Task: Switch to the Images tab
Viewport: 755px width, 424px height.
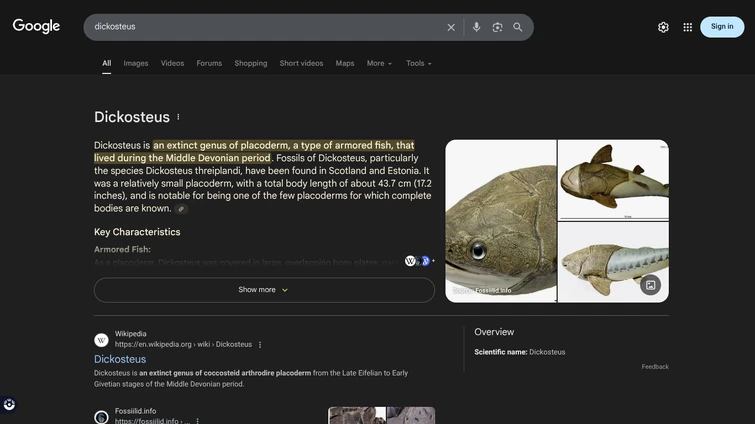Action: click(136, 63)
